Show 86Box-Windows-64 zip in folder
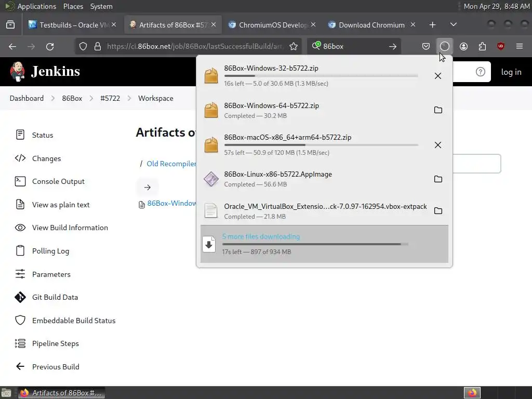Viewport: 532px width, 399px height. click(438, 110)
